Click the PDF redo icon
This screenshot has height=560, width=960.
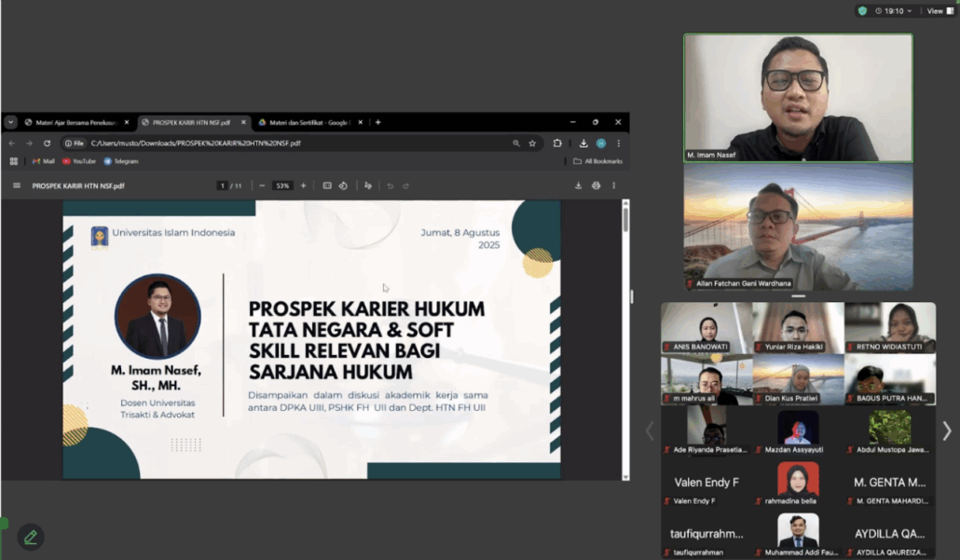click(406, 185)
